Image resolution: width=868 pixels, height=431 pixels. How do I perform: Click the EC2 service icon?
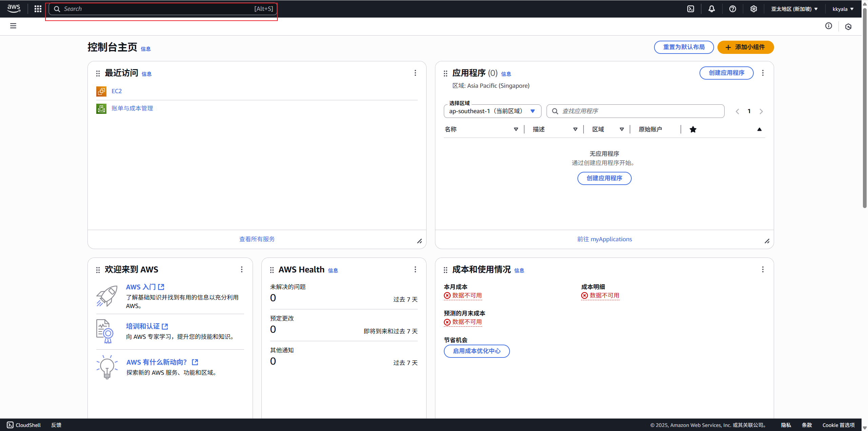click(x=101, y=91)
